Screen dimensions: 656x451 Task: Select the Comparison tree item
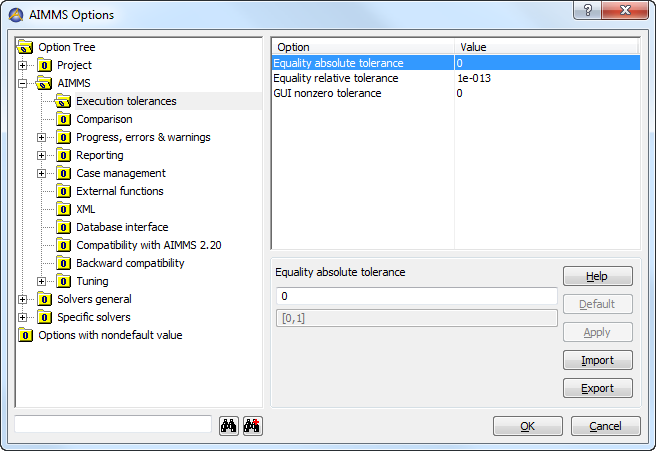coord(104,119)
